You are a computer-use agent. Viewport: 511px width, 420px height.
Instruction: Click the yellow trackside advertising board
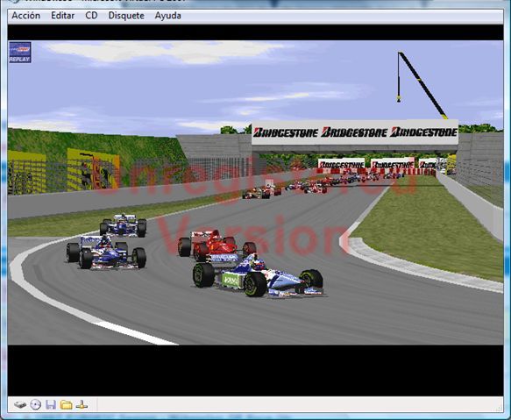pos(94,169)
